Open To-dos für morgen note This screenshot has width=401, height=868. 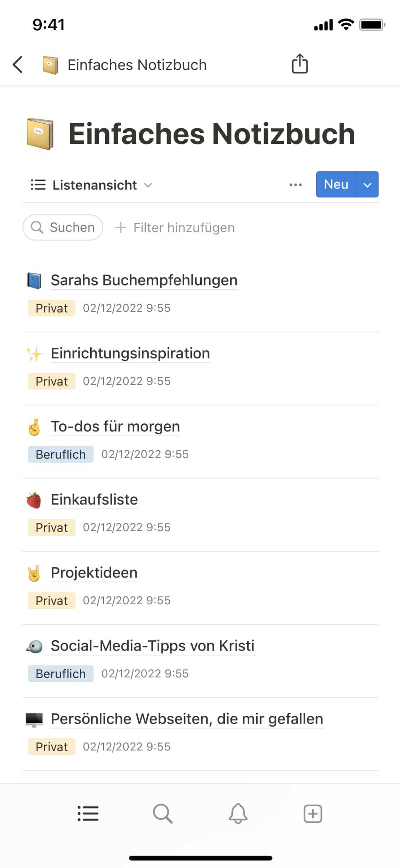[x=115, y=427]
